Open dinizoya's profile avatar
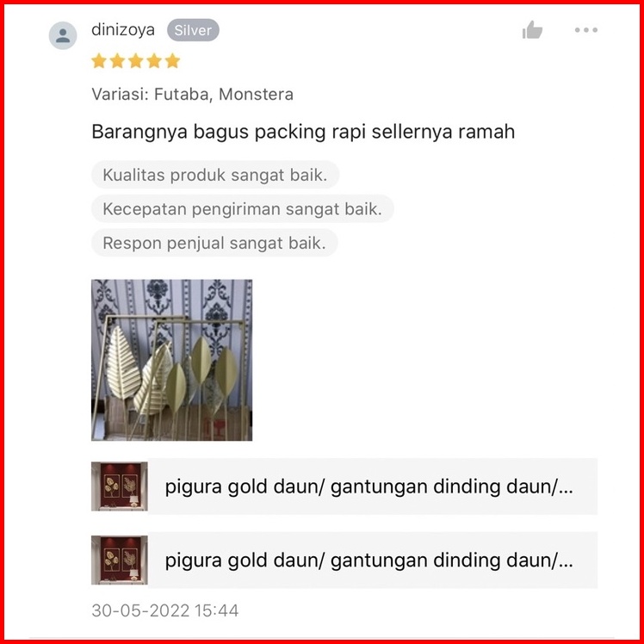The image size is (644, 644). pyautogui.click(x=63, y=35)
